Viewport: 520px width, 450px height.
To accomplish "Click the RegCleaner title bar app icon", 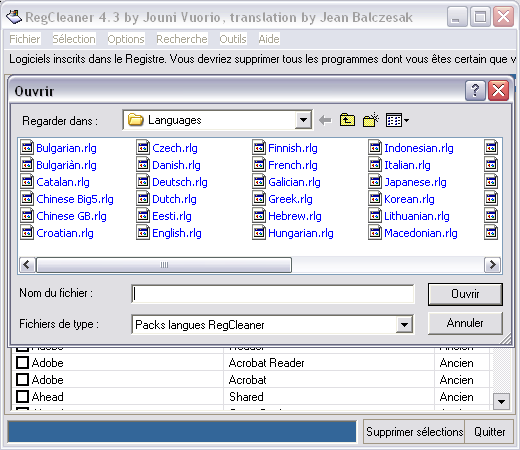I will (14, 17).
